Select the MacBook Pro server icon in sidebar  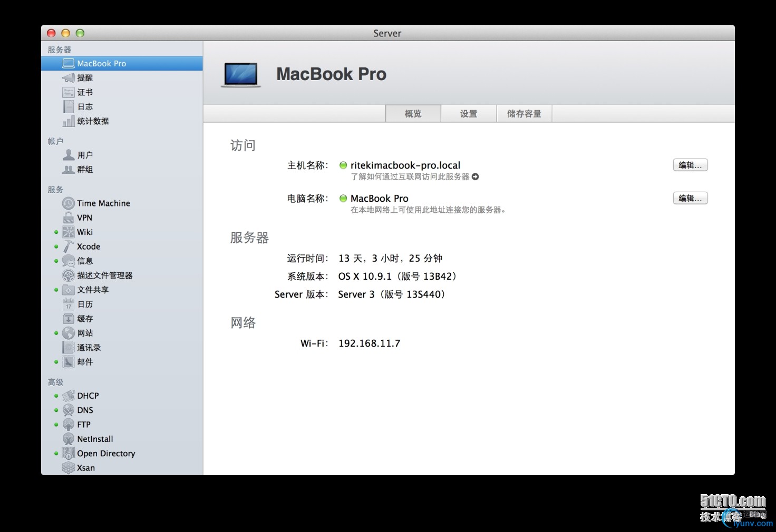(69, 63)
